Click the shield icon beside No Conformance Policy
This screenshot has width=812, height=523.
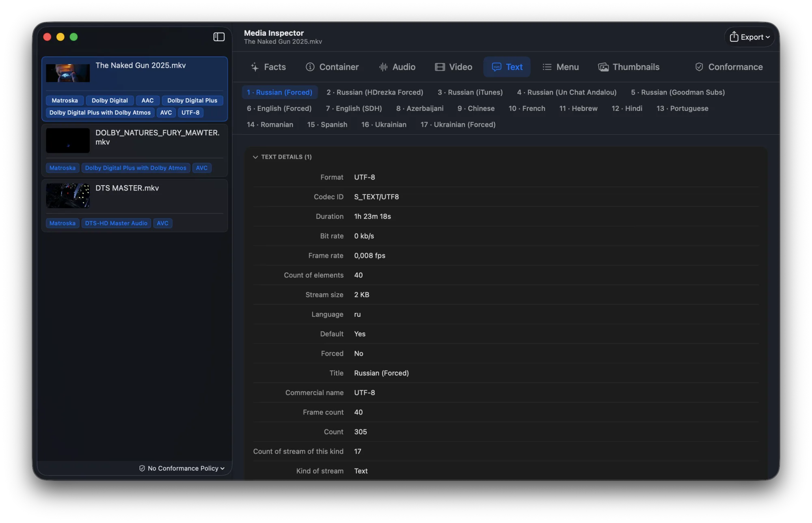(x=142, y=468)
